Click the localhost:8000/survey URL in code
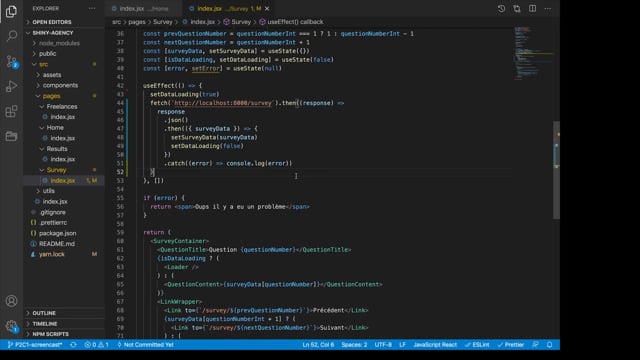 click(222, 103)
